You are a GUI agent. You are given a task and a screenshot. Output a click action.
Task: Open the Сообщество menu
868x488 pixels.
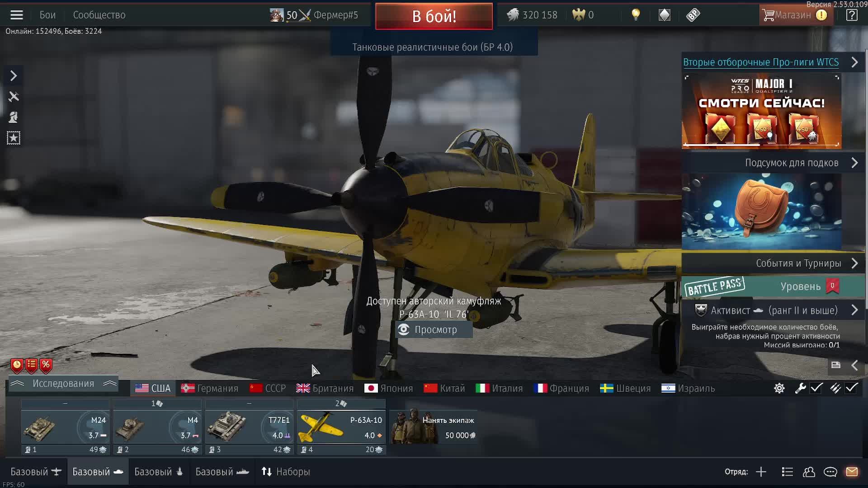(99, 15)
